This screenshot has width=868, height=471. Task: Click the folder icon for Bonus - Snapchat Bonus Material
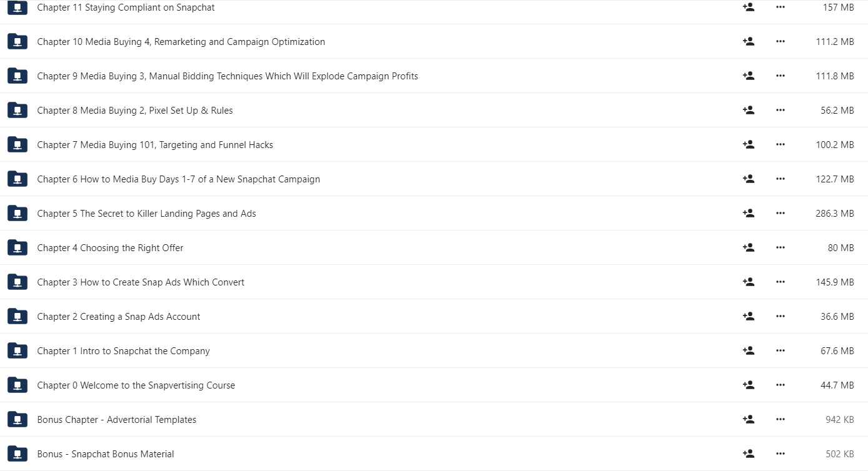pyautogui.click(x=17, y=454)
